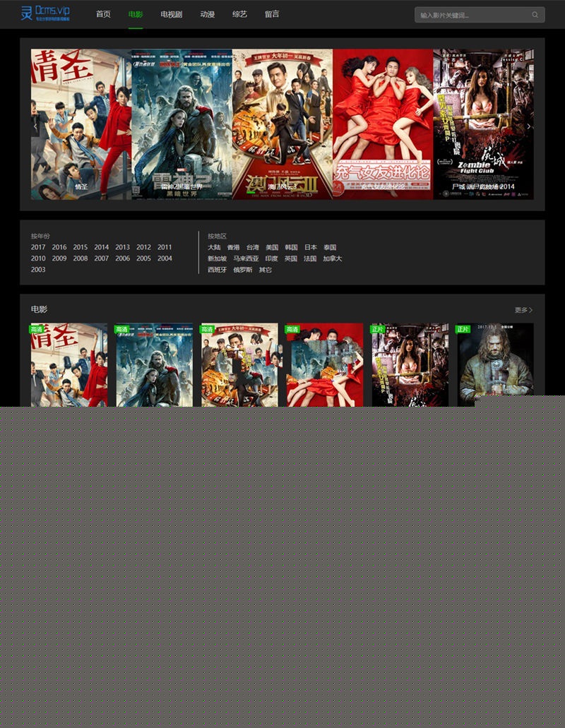Open the 留言 page
The image size is (565, 728).
(272, 14)
